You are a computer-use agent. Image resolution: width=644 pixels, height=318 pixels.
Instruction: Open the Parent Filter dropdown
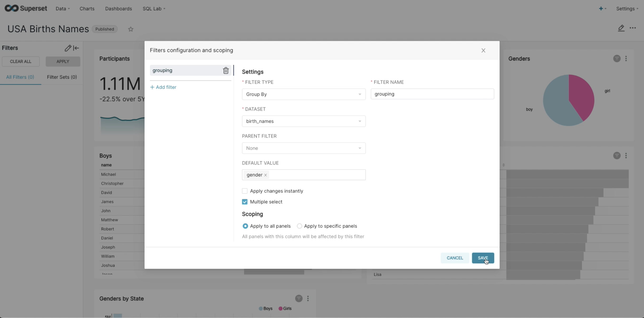[304, 148]
